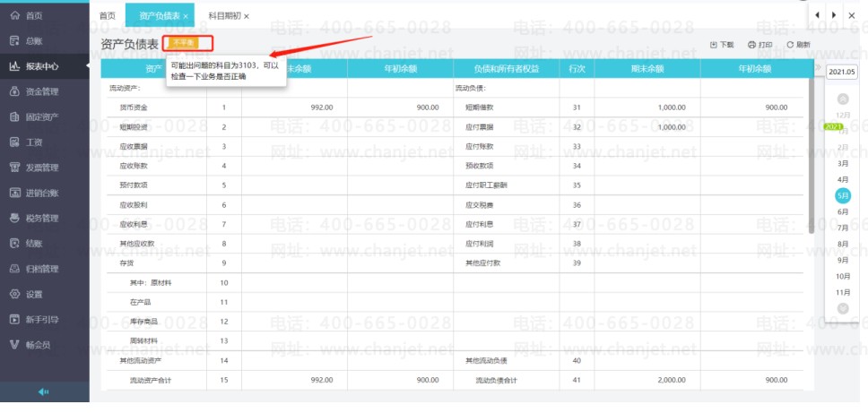The image size is (868, 413).
Task: Click the 2021.05 period input field
Action: click(841, 73)
